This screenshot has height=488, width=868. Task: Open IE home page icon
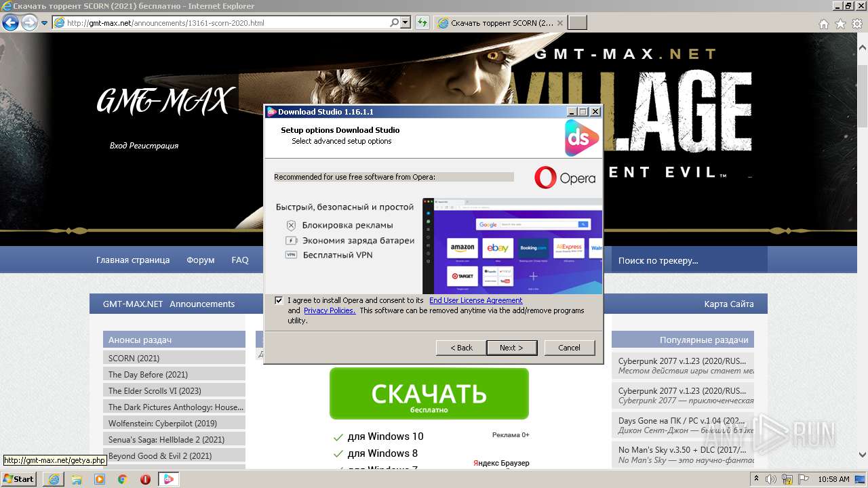[824, 24]
